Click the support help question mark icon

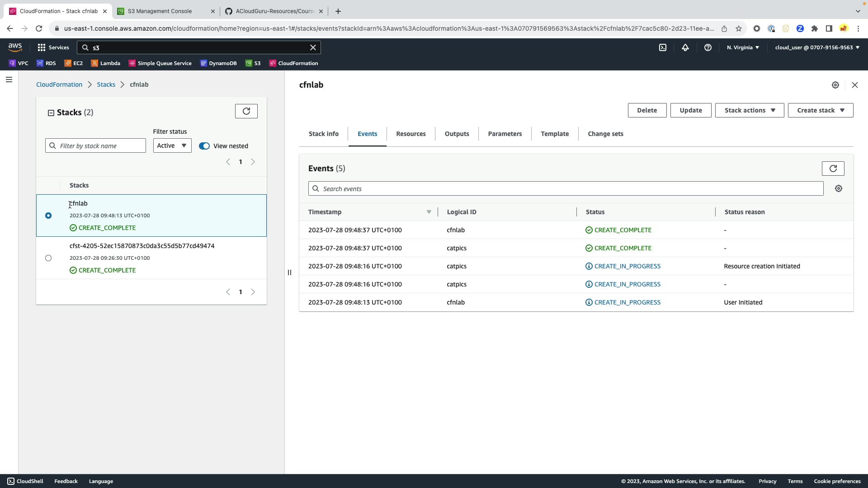point(708,47)
